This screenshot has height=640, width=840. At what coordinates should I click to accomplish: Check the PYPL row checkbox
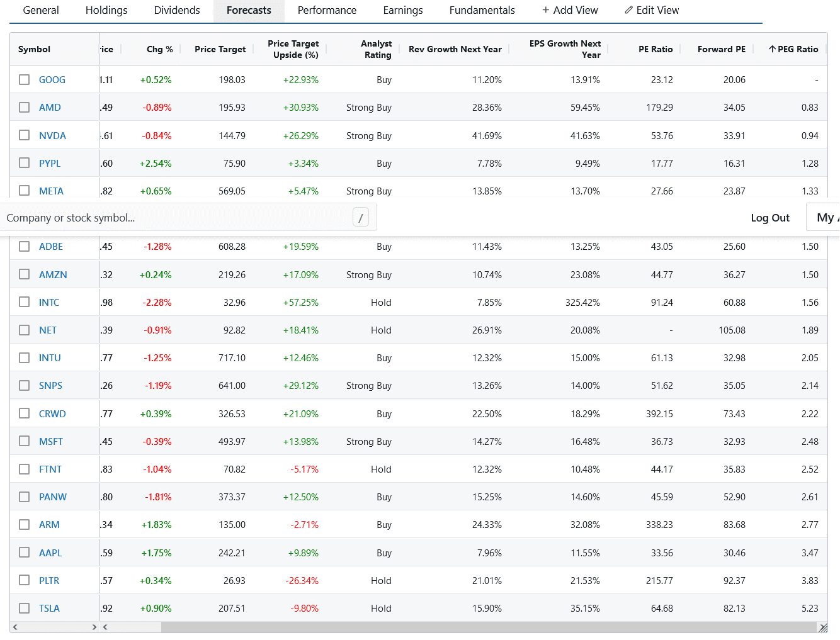point(25,163)
